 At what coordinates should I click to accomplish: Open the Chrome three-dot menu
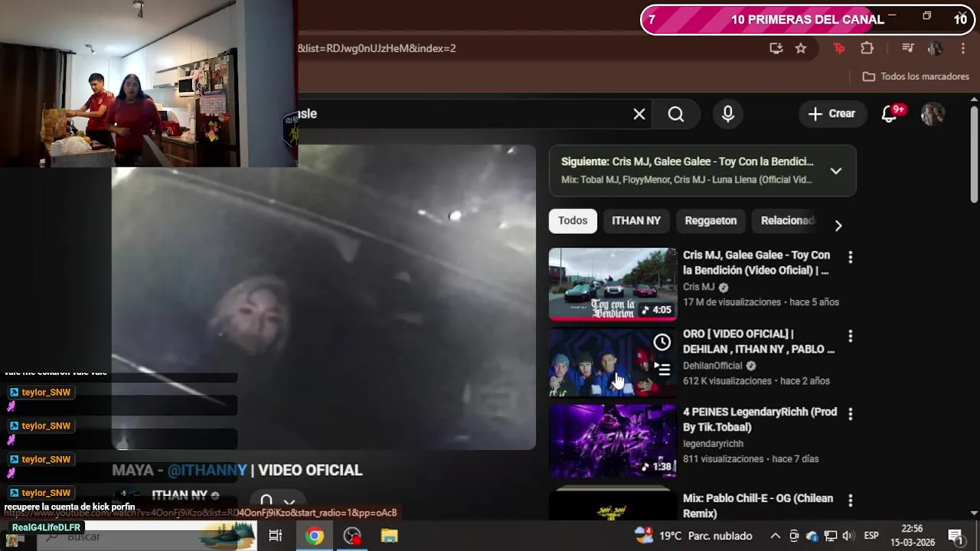coord(962,48)
